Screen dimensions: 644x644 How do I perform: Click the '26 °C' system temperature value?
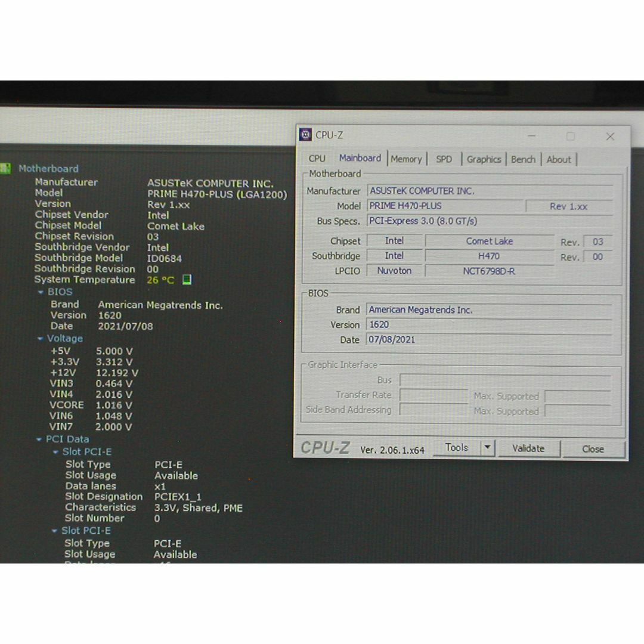(160, 280)
